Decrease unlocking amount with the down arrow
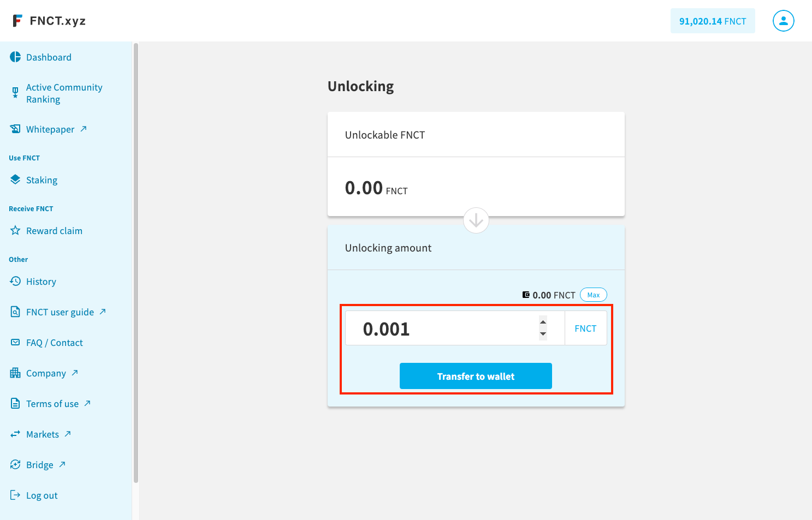Image resolution: width=812 pixels, height=520 pixels. point(543,334)
